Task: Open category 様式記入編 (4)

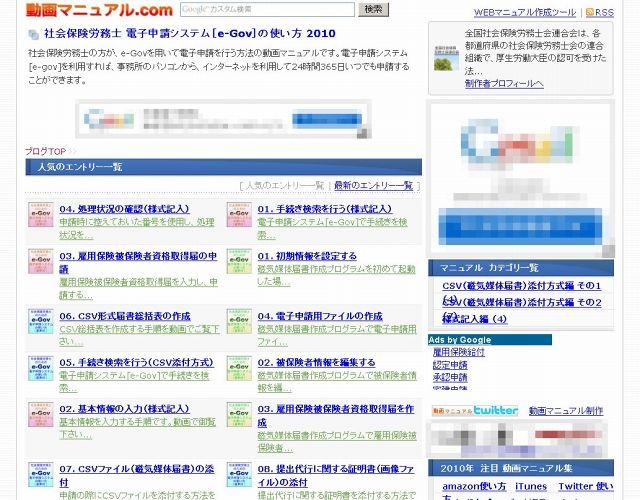Action: pos(474,319)
